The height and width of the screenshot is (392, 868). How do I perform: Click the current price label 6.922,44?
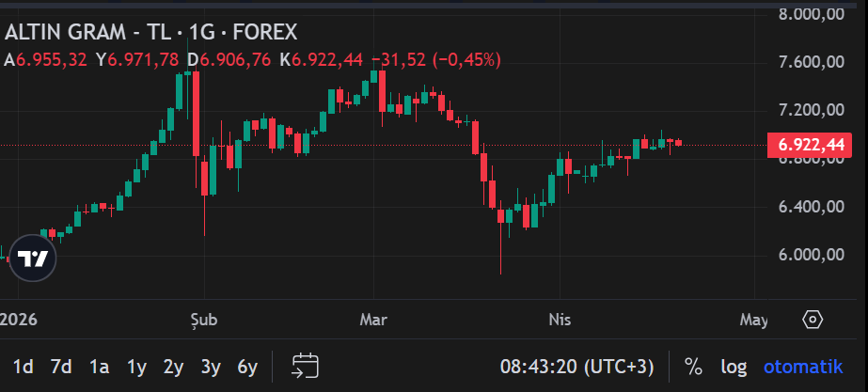pyautogui.click(x=809, y=145)
